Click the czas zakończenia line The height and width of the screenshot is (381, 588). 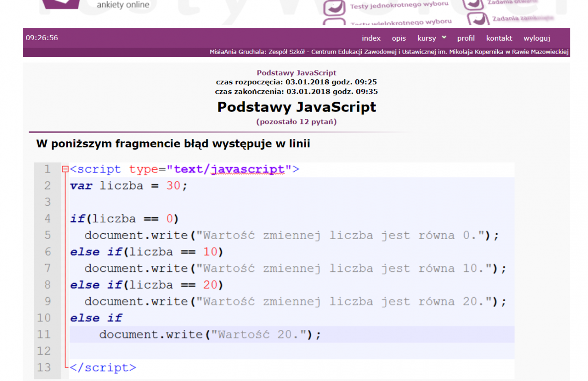point(296,91)
